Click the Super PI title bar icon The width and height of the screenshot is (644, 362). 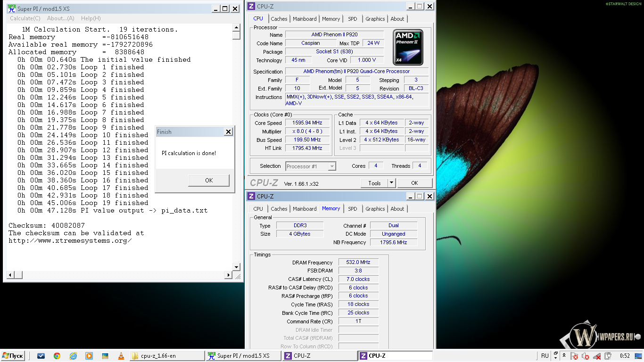click(11, 8)
